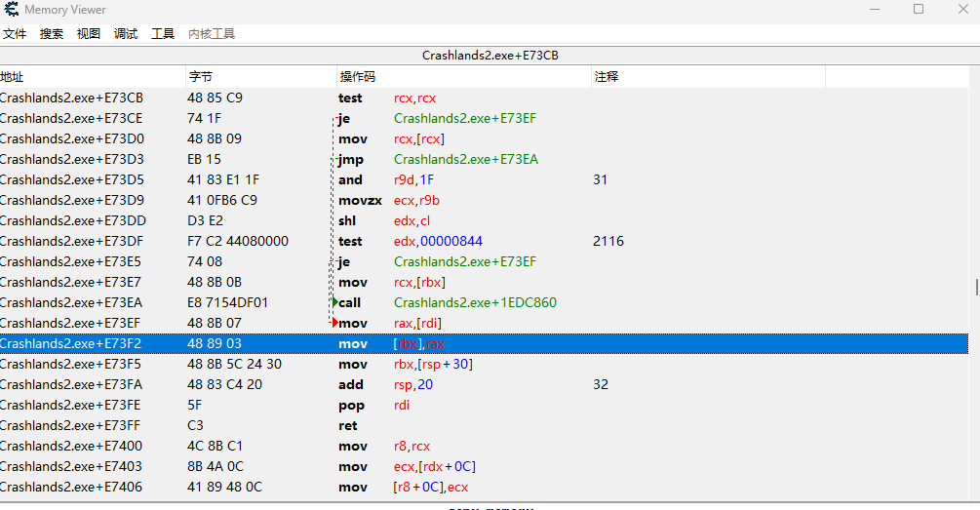980x510 pixels.
Task: Select row address Crashlands2.exe+E73E5
Action: 70,262
